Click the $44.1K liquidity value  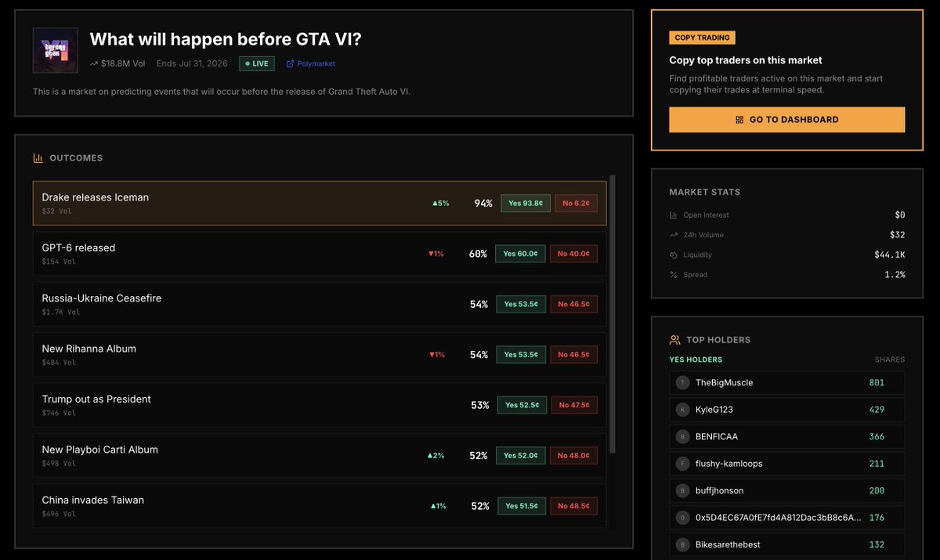890,255
